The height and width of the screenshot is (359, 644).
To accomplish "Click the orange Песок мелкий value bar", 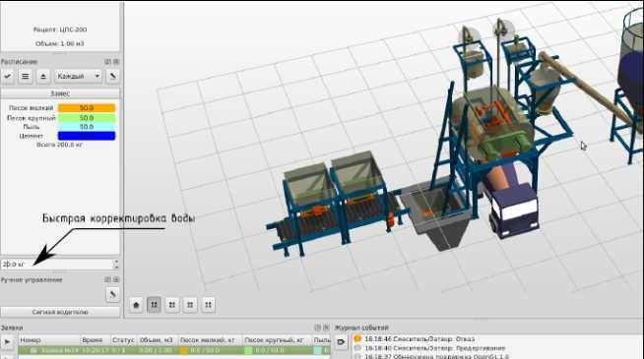I will tap(87, 108).
